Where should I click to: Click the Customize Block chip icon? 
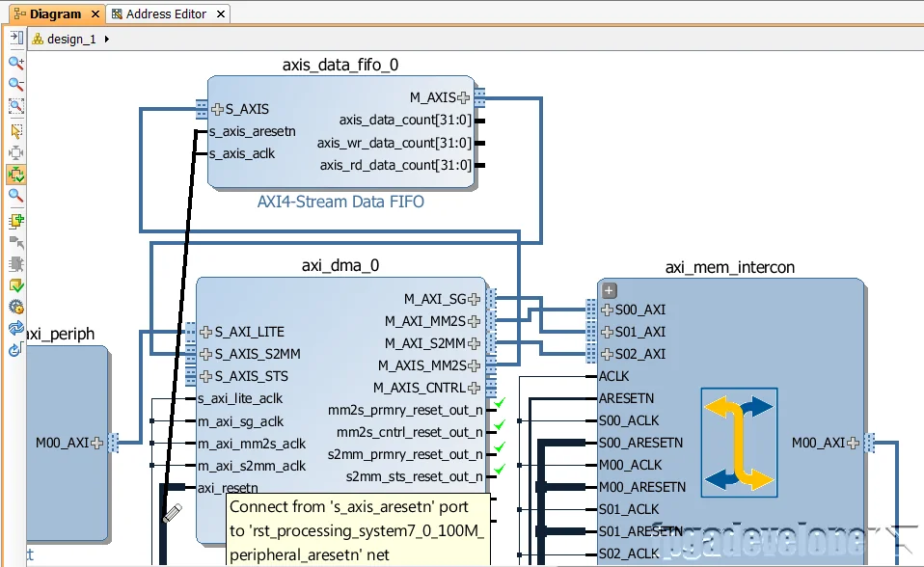click(x=16, y=264)
